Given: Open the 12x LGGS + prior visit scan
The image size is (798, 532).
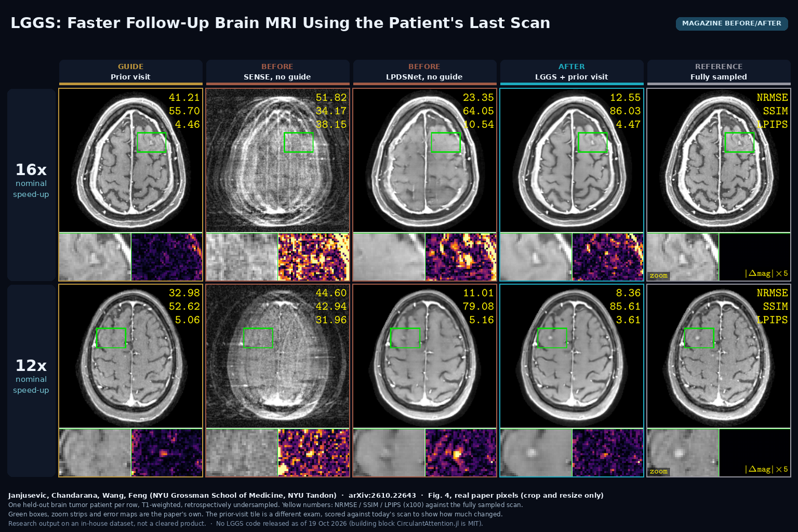Looking at the screenshot, I should tap(572, 356).
